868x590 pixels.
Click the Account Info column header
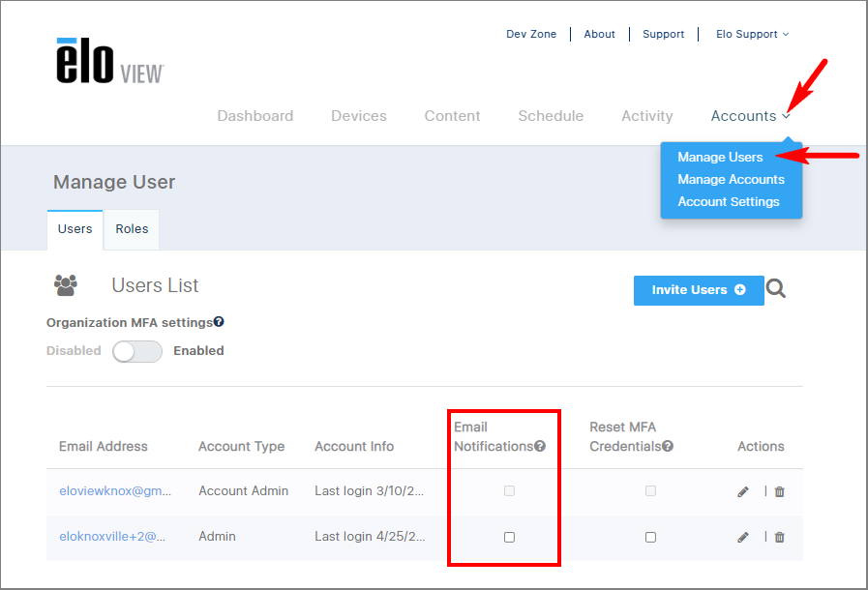(354, 446)
